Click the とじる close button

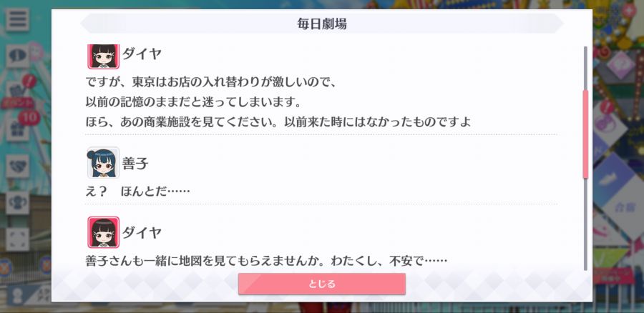point(321,284)
